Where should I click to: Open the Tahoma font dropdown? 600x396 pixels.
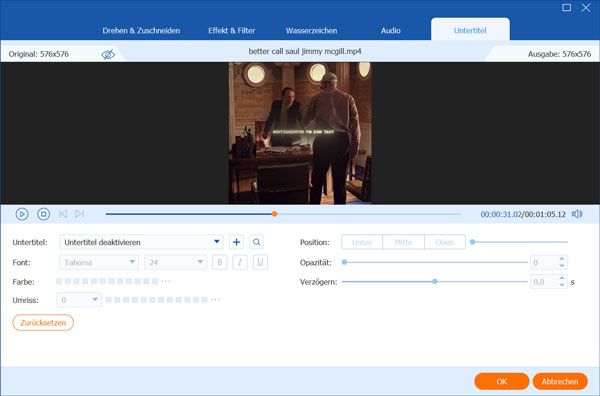(x=99, y=262)
